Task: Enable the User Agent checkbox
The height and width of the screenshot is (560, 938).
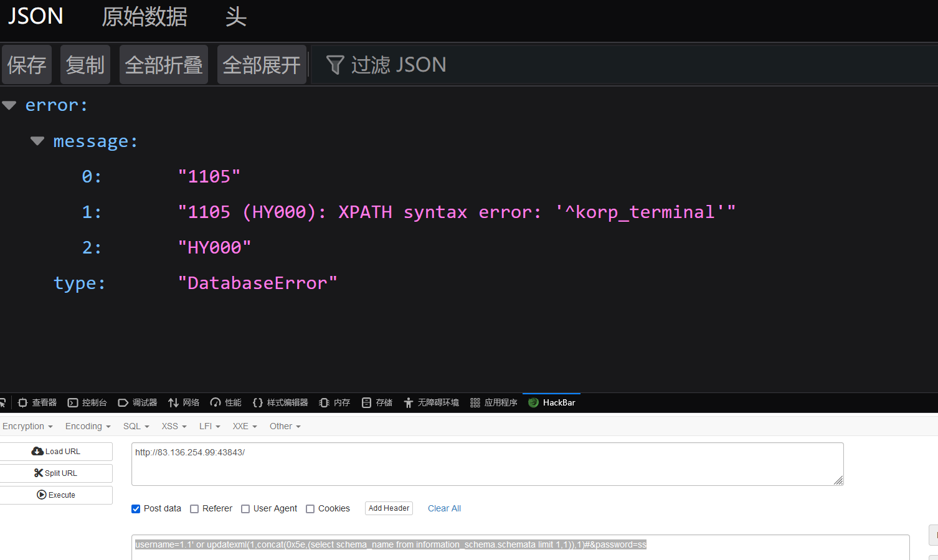Action: pos(245,509)
